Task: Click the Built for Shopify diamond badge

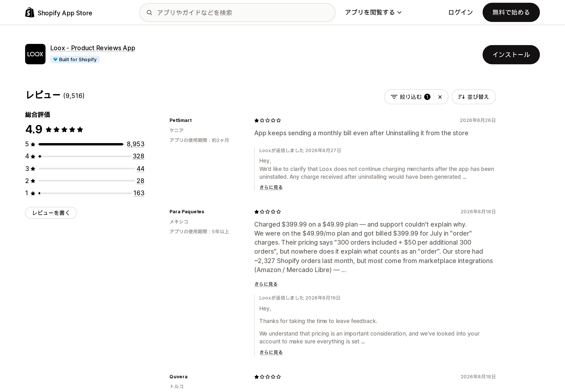Action: coord(75,59)
